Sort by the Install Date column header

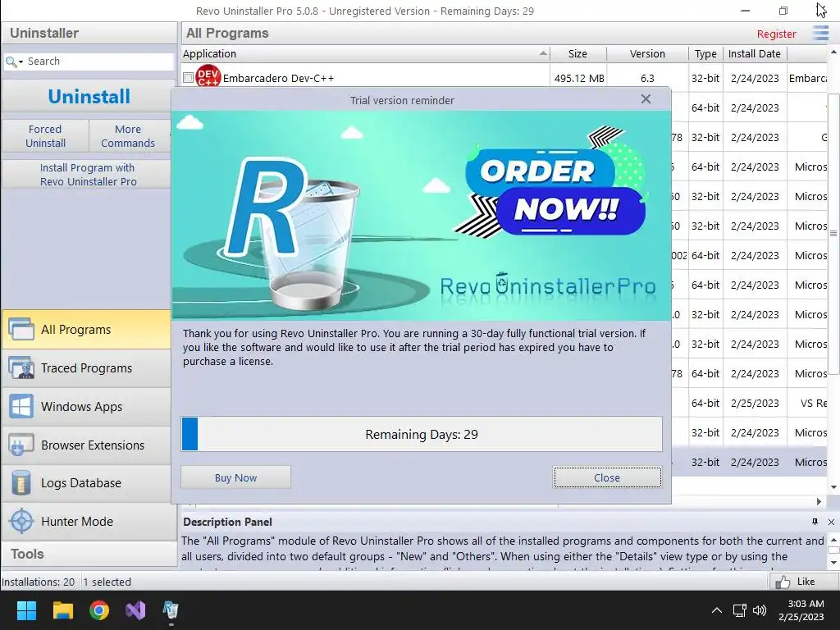pos(755,53)
